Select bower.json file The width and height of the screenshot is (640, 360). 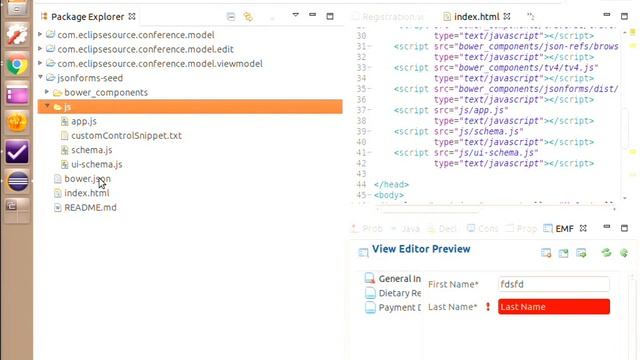coord(87,179)
